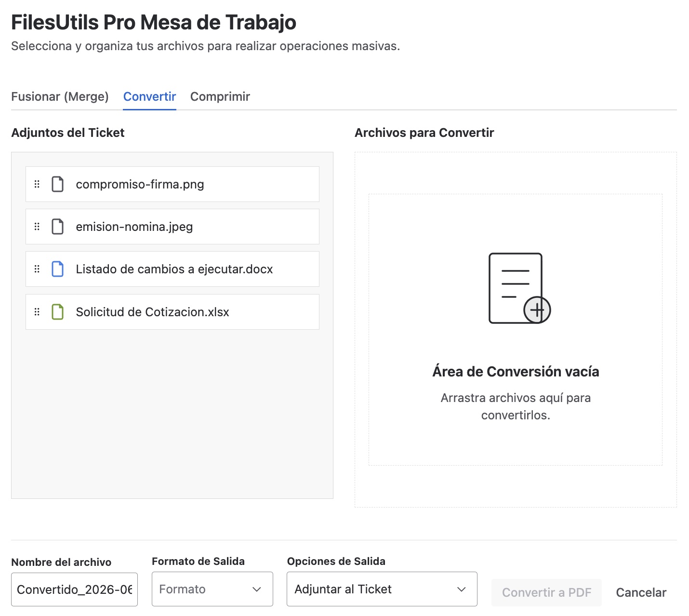
Task: Select file name compromiso-firma.png
Action: click(x=140, y=184)
